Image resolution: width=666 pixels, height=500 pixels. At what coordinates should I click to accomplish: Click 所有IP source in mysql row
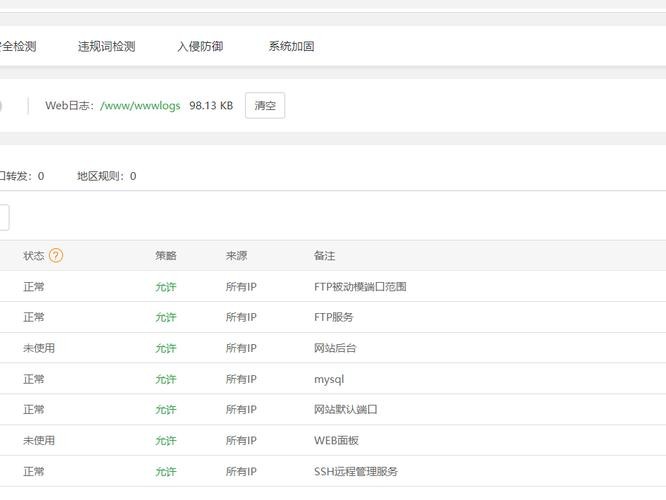[241, 379]
